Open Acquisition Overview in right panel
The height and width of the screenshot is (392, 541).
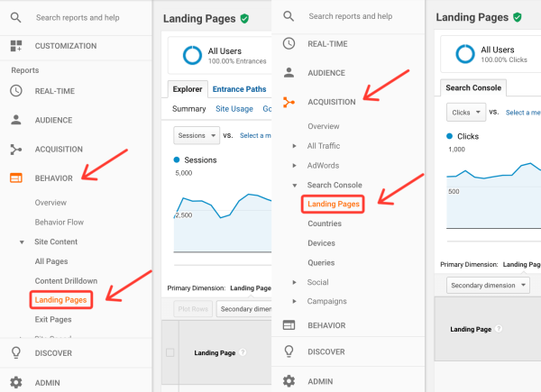(x=324, y=126)
